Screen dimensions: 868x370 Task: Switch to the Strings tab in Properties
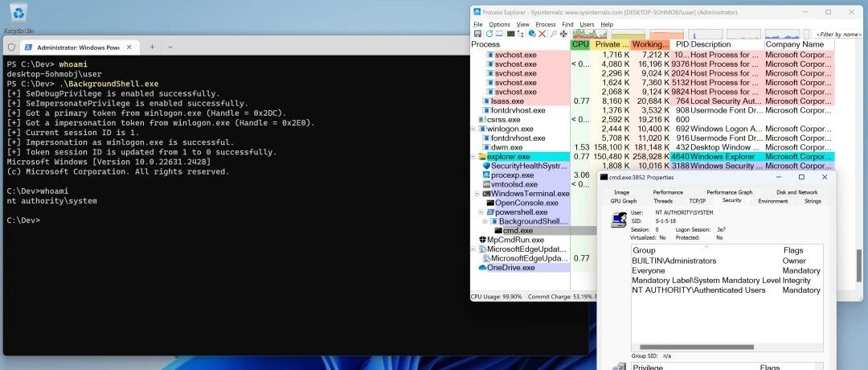pyautogui.click(x=813, y=201)
